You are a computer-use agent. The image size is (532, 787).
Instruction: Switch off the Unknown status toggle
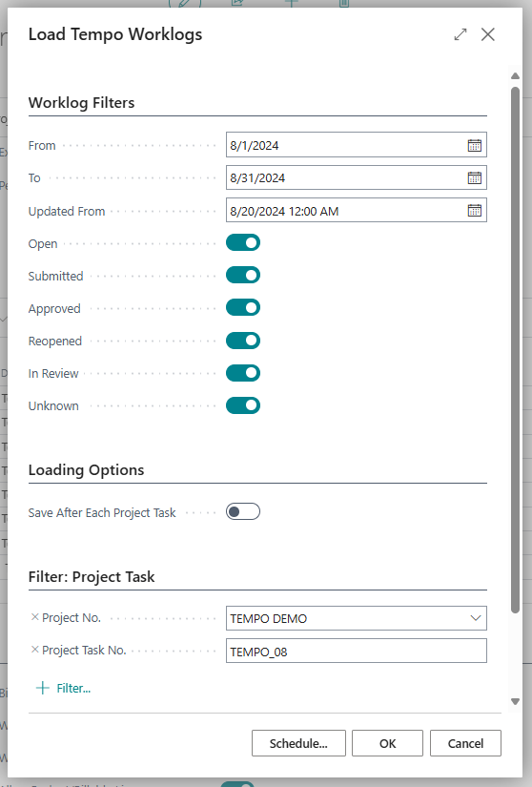(x=243, y=405)
